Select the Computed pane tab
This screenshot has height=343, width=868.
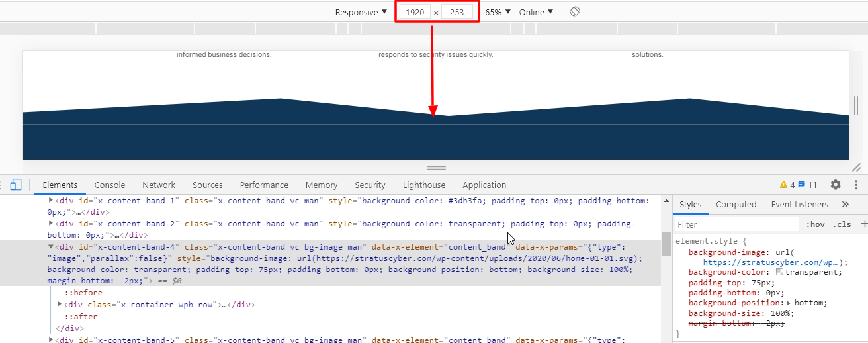pyautogui.click(x=736, y=205)
